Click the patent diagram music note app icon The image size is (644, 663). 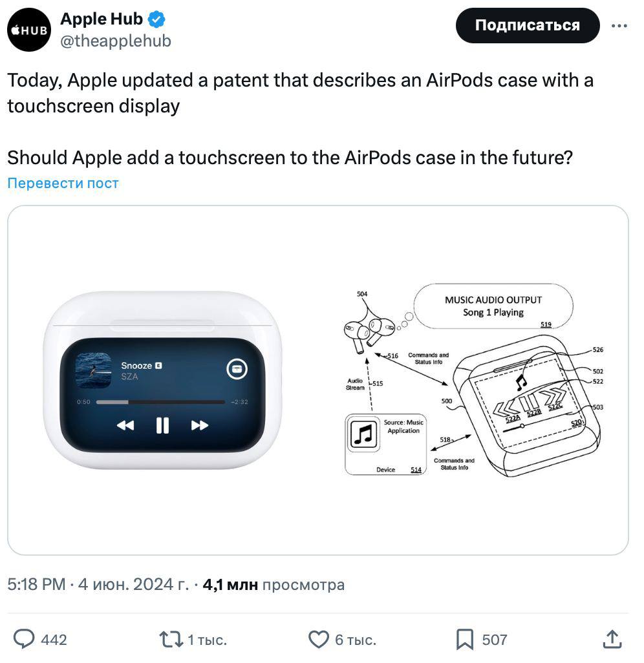click(363, 434)
